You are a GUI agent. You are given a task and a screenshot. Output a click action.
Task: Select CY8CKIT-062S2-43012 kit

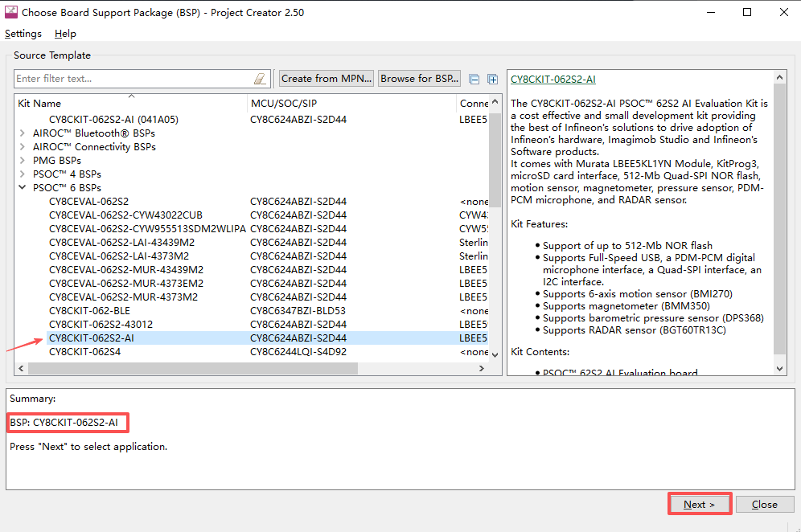101,324
